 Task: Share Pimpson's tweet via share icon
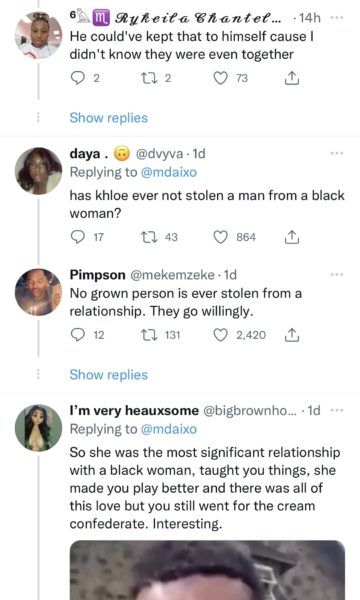click(x=292, y=335)
